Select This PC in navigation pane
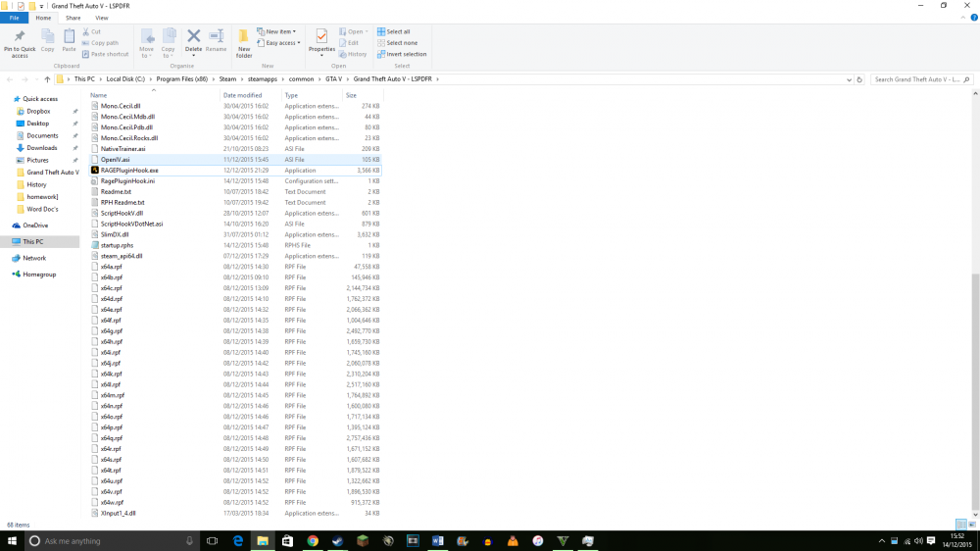The width and height of the screenshot is (980, 551). coord(33,241)
